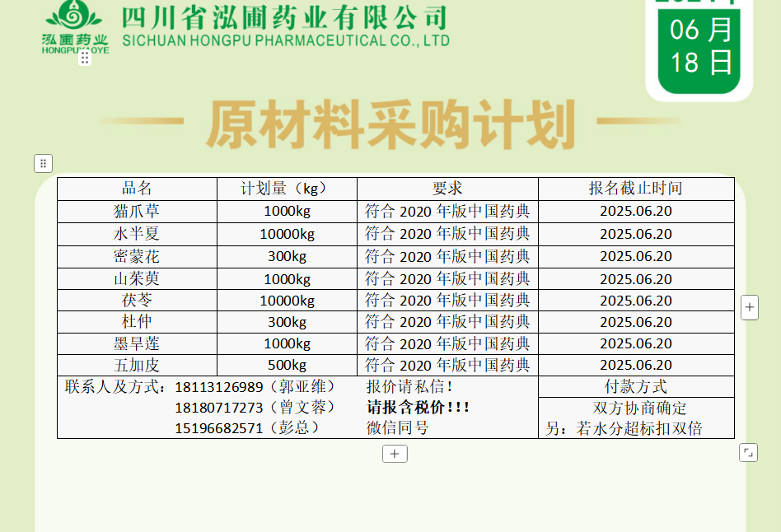Click the 1000kg cell in 猫爪草 row
The width and height of the screenshot is (781, 532).
click(287, 211)
